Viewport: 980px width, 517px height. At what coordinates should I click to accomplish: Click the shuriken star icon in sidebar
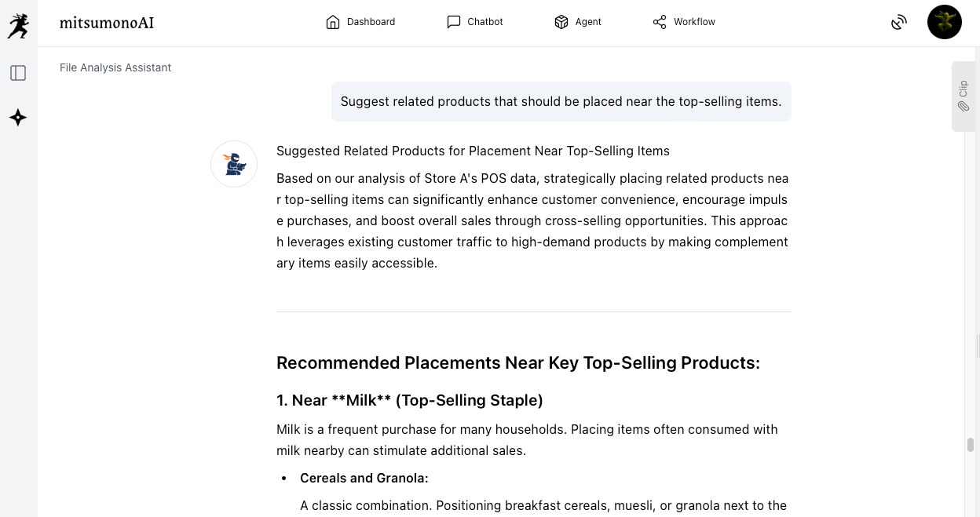click(18, 118)
